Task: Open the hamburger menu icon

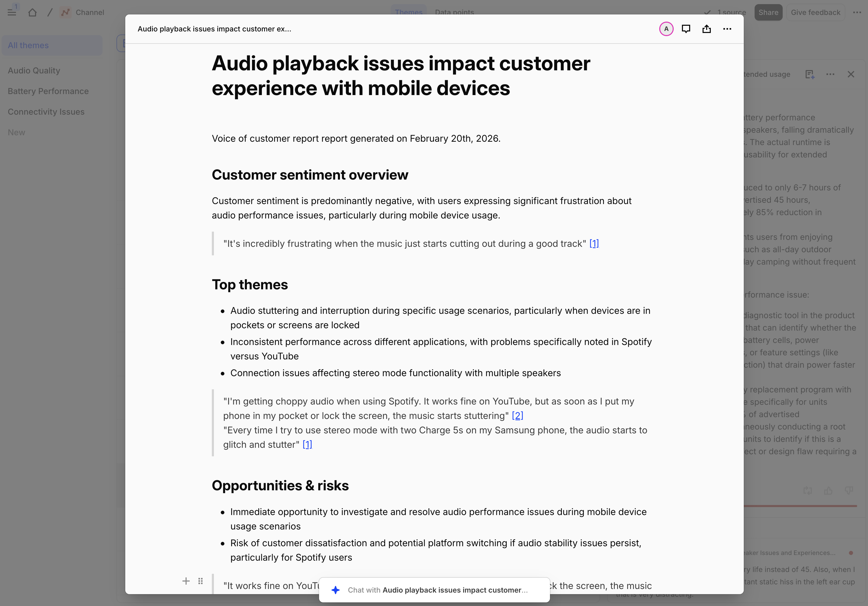Action: pyautogui.click(x=12, y=12)
